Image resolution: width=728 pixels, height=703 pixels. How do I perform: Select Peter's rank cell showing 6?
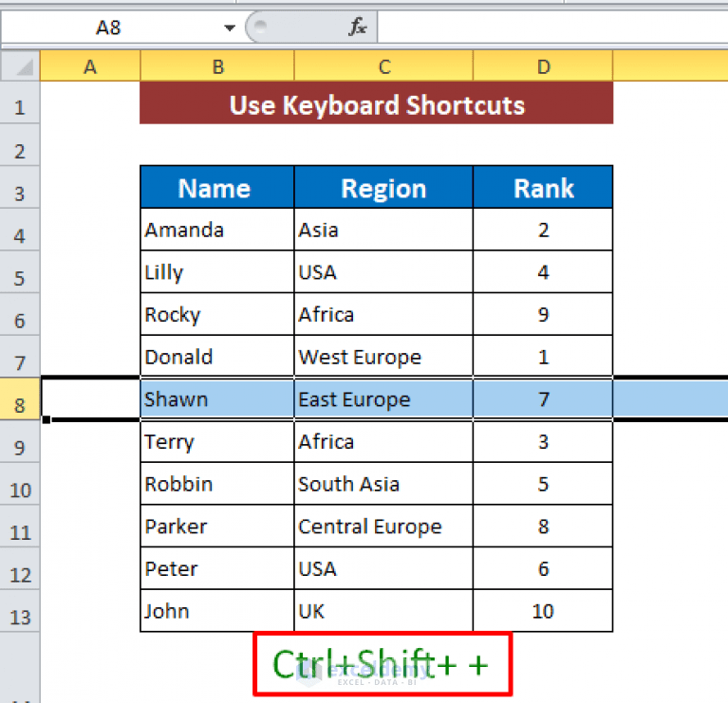[543, 568]
